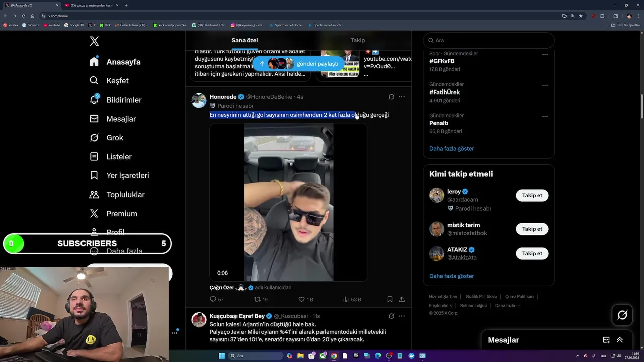Open more options on Kuşçubaşı Eşref Bey's post
Image resolution: width=644 pixels, height=362 pixels.
coord(401,316)
